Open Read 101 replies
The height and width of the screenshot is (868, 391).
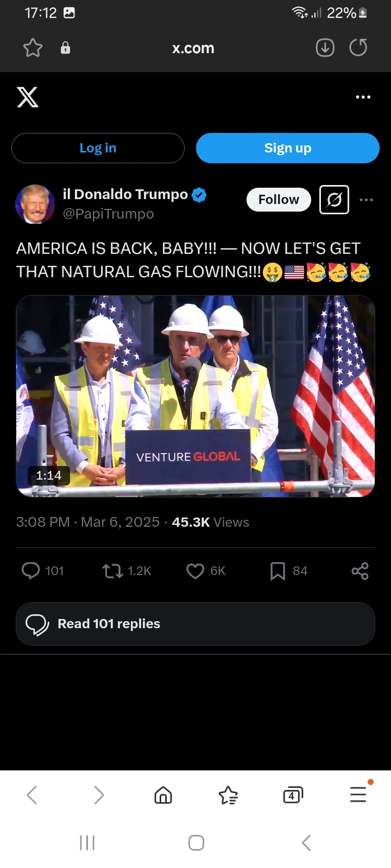(195, 624)
